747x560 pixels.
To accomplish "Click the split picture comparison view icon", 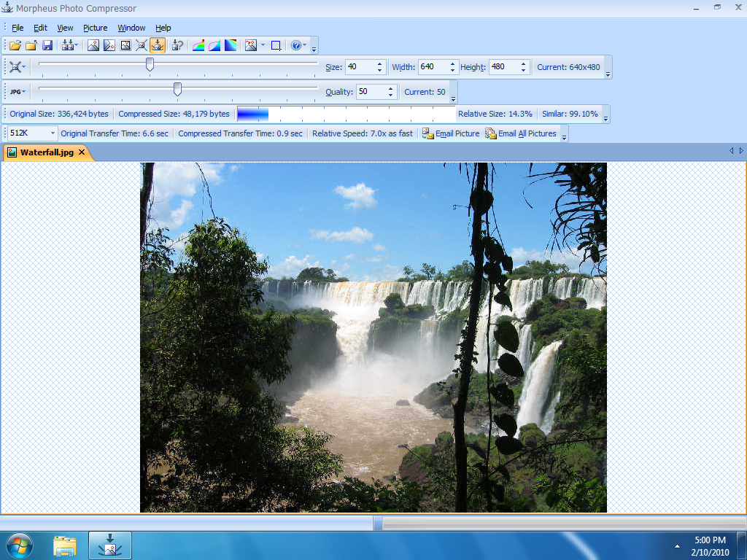I will coord(109,45).
